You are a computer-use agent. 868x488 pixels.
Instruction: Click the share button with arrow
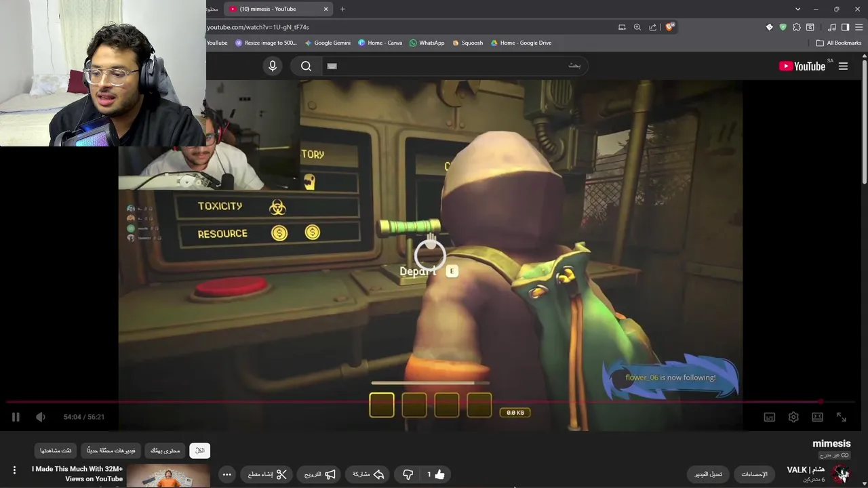[368, 474]
